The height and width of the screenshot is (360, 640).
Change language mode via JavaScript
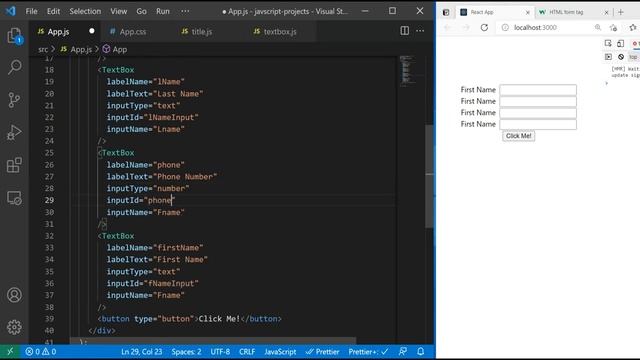click(x=280, y=351)
